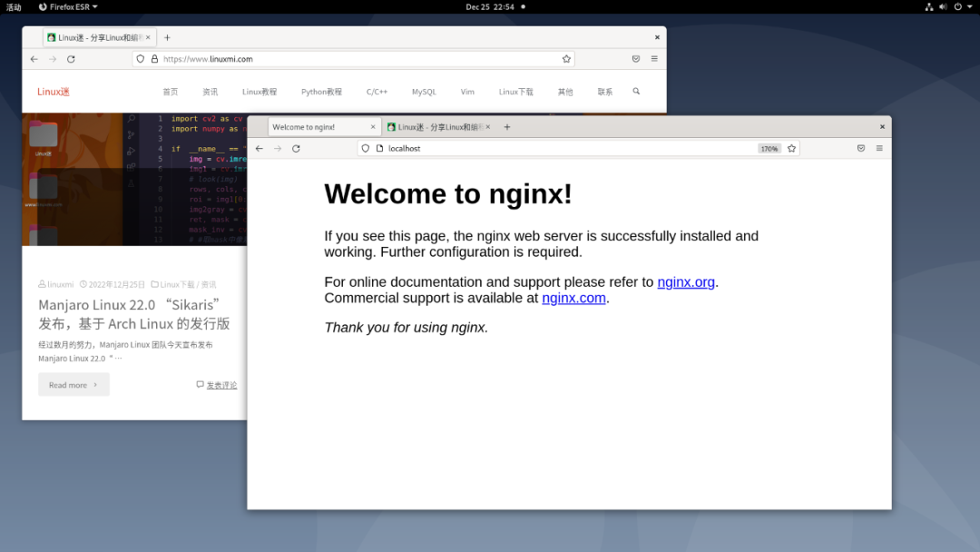Reload the localhost nginx page
Viewport: 980px width, 552px height.
tap(296, 149)
